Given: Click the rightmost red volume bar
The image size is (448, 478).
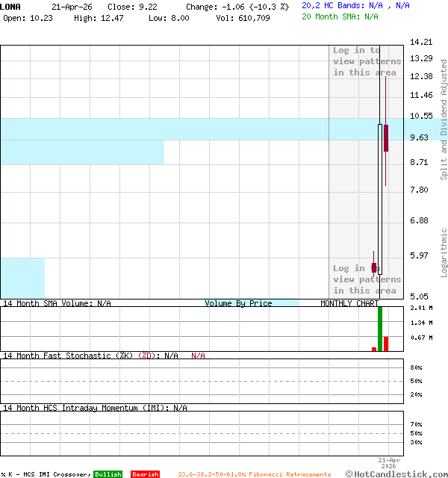Looking at the screenshot, I should point(386,344).
